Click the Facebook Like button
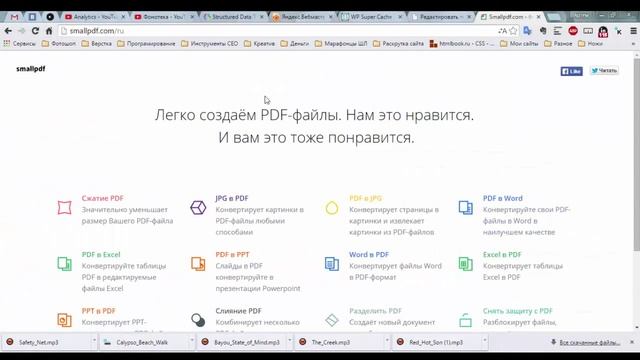 pos(571,71)
